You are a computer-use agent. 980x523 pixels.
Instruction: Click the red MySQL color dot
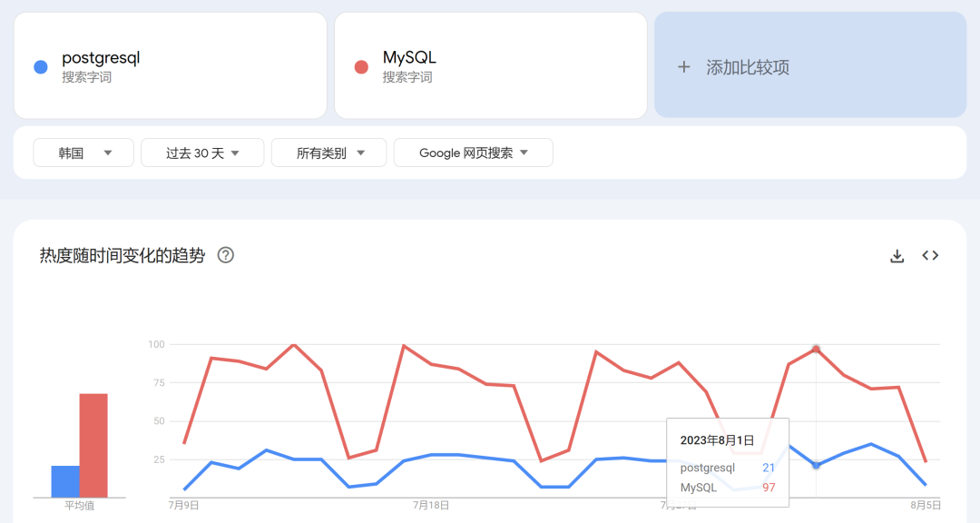point(361,67)
